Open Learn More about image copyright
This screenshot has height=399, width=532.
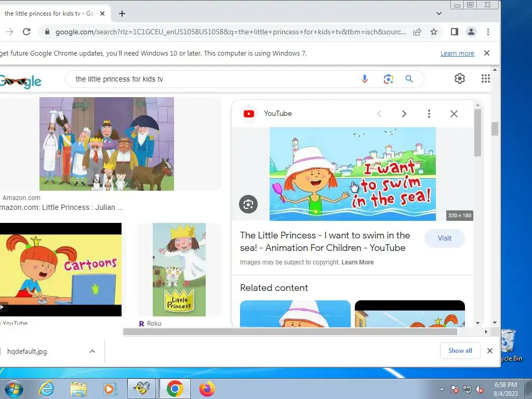click(357, 262)
